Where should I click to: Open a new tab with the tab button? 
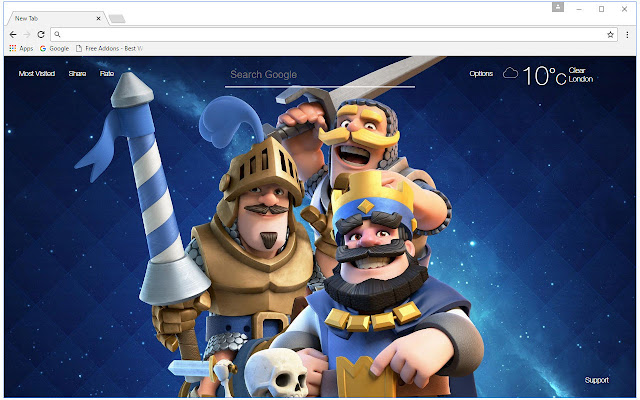pyautogui.click(x=117, y=19)
